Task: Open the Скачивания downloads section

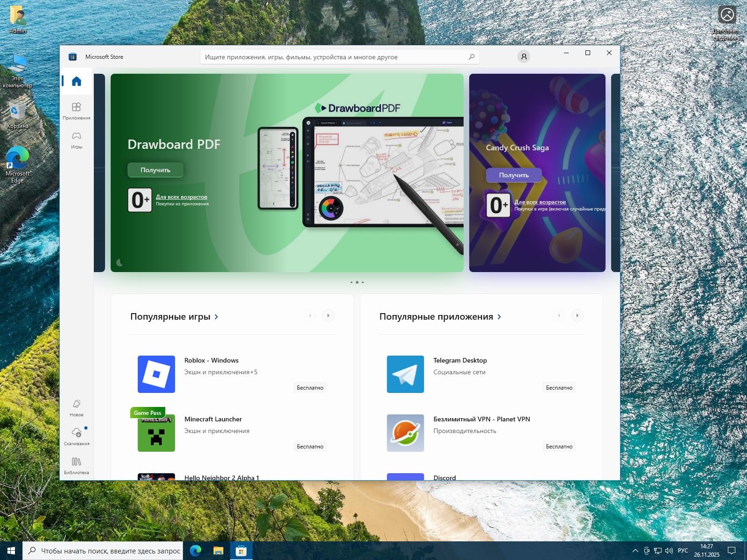Action: pos(77,436)
